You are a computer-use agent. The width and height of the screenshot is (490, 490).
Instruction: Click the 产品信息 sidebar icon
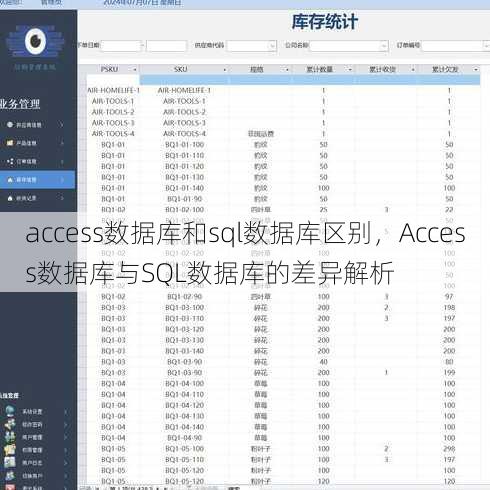10,143
